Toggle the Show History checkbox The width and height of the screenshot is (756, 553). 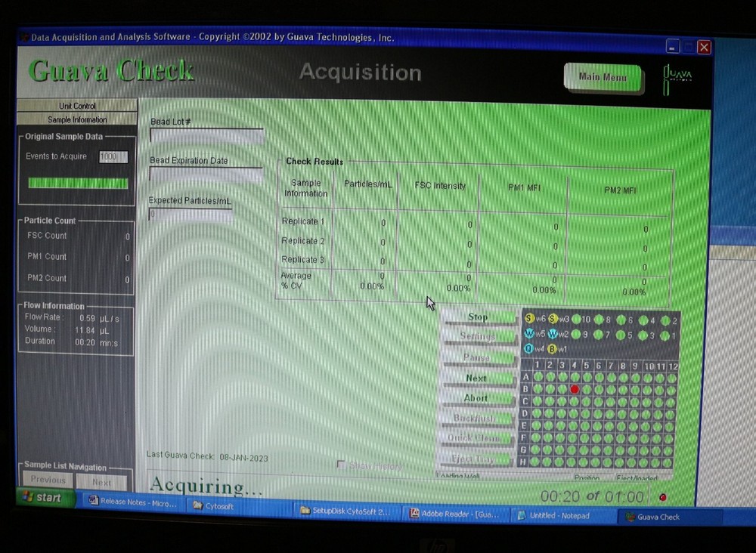point(342,465)
